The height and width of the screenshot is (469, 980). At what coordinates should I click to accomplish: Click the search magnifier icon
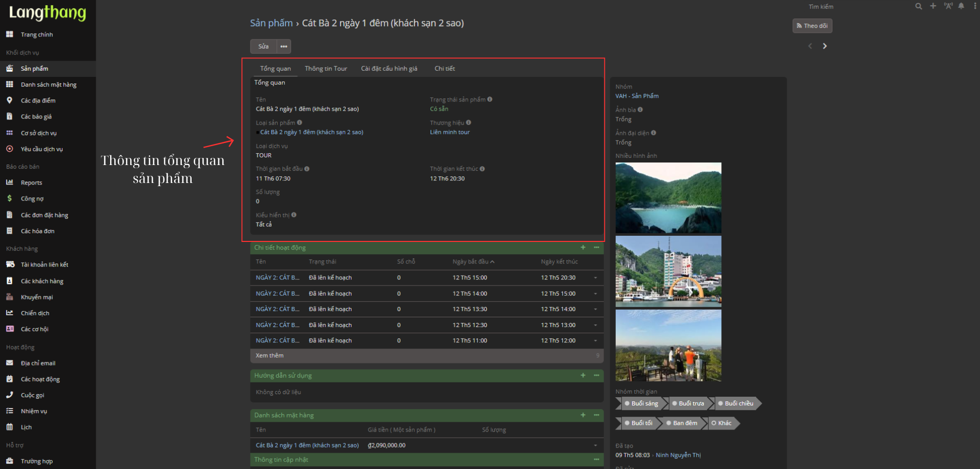point(919,6)
